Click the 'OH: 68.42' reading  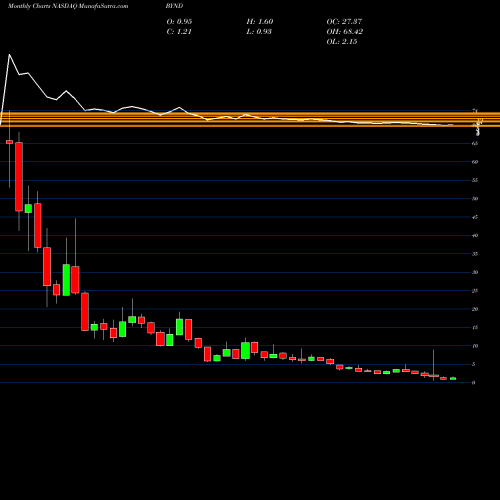pyautogui.click(x=345, y=31)
